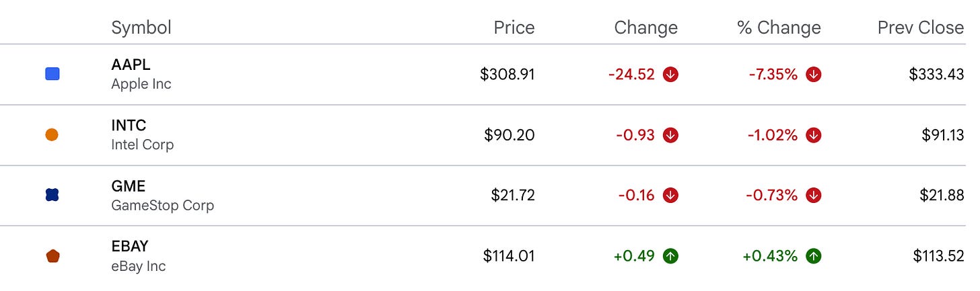
Task: Click red down arrow next to -24.52
Action: click(670, 75)
